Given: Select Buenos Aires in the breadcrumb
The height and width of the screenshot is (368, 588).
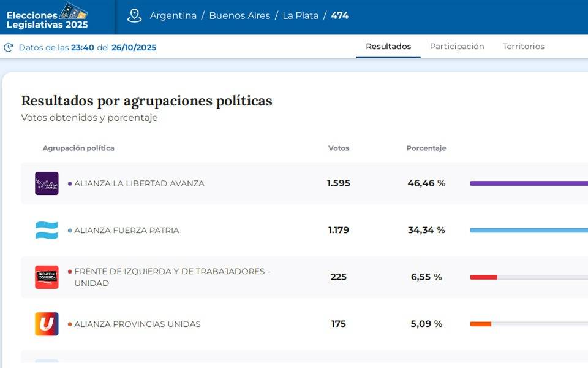Looking at the screenshot, I should click(239, 16).
